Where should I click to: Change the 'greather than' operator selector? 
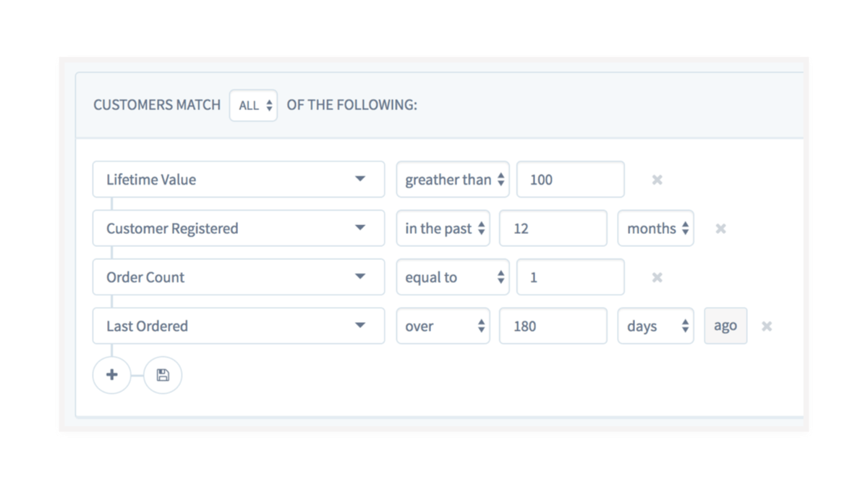point(453,180)
